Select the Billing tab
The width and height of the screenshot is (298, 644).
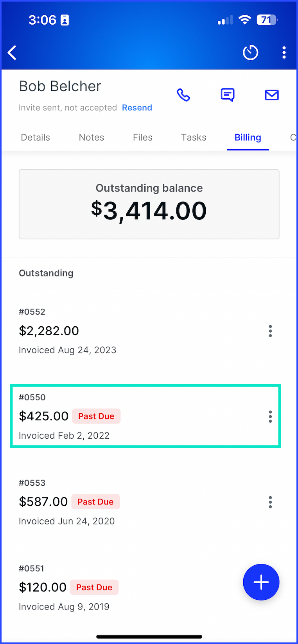[x=248, y=137]
